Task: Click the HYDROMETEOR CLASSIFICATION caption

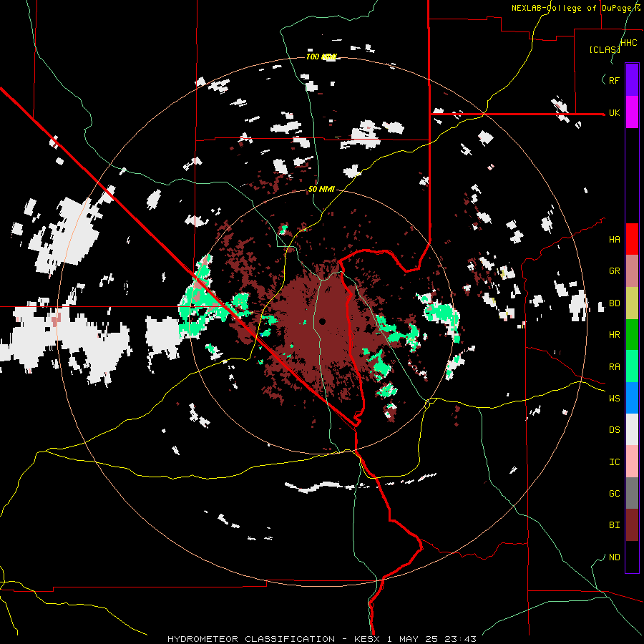Action: coord(251,639)
